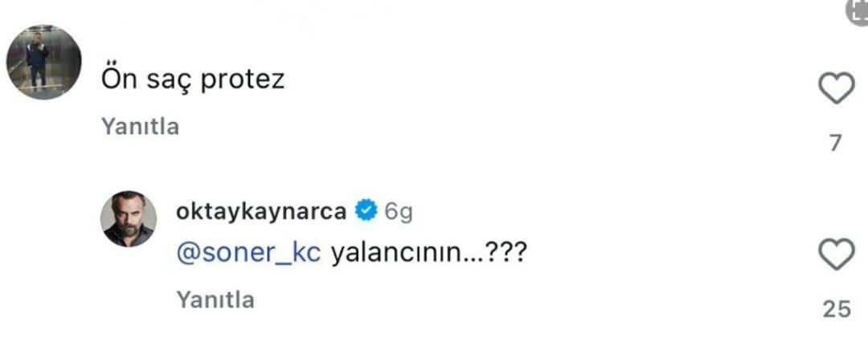The width and height of the screenshot is (868, 358).
Task: Reply to the "Ön saç protez" comment
Action: [141, 127]
